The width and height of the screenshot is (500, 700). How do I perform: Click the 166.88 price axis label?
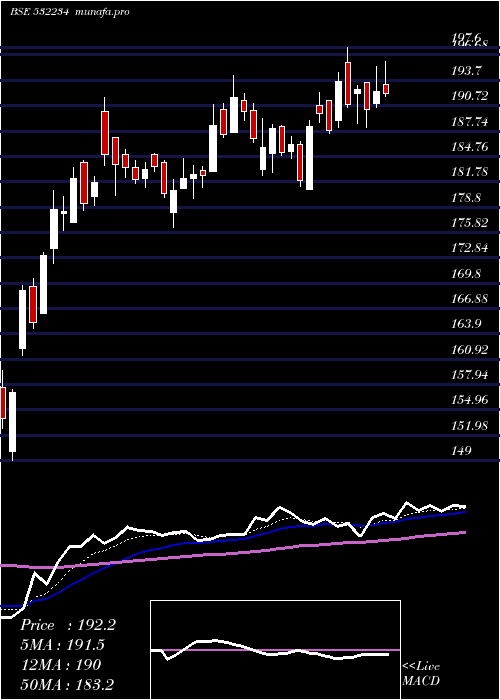point(470,299)
